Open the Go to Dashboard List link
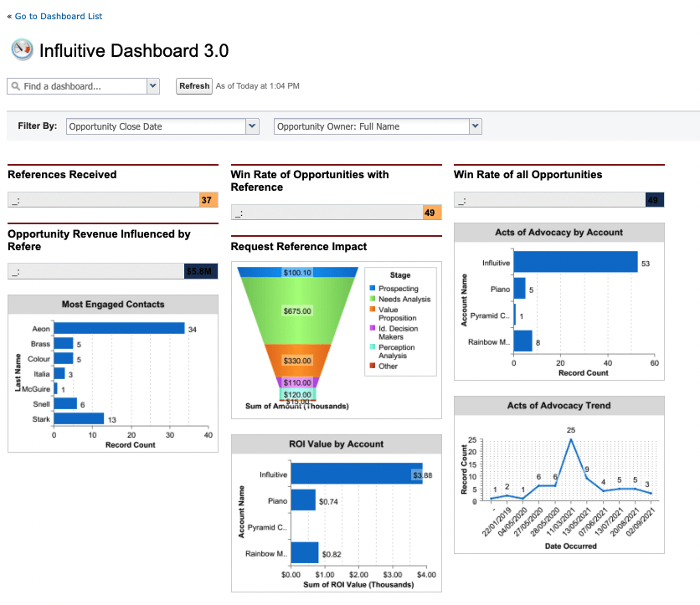 tap(59, 16)
